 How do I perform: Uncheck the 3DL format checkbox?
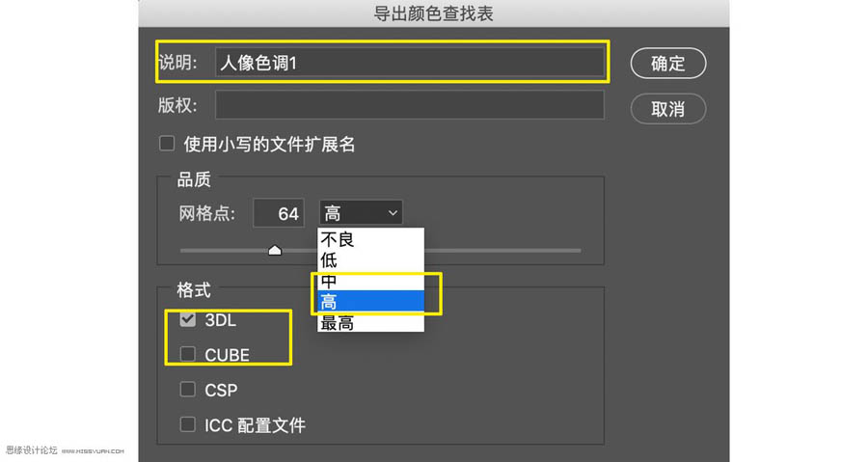point(188,320)
